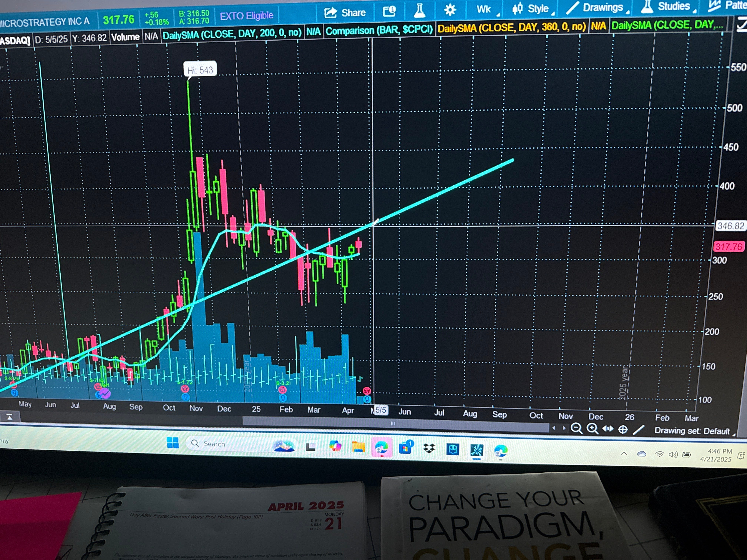Open Task View on taskbar

click(310, 447)
